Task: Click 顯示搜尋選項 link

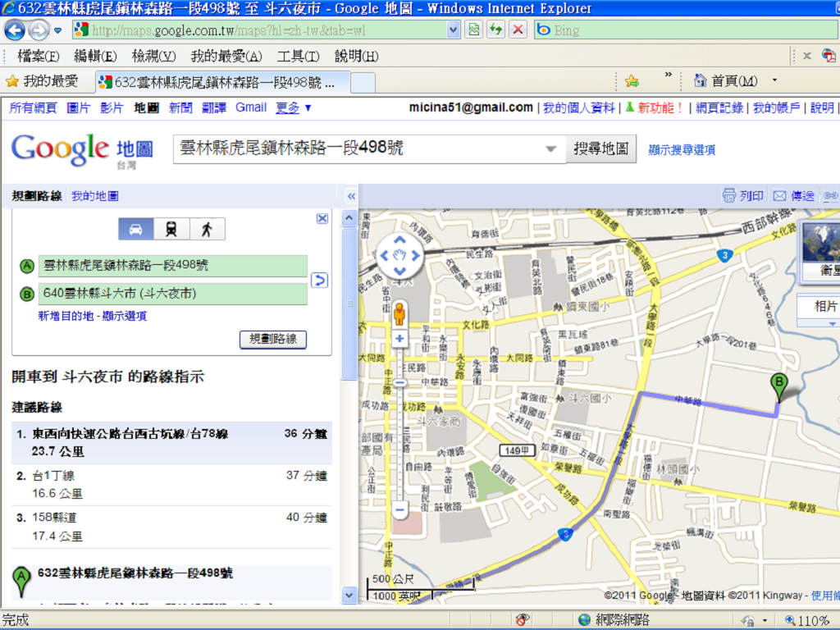Action: coord(682,149)
